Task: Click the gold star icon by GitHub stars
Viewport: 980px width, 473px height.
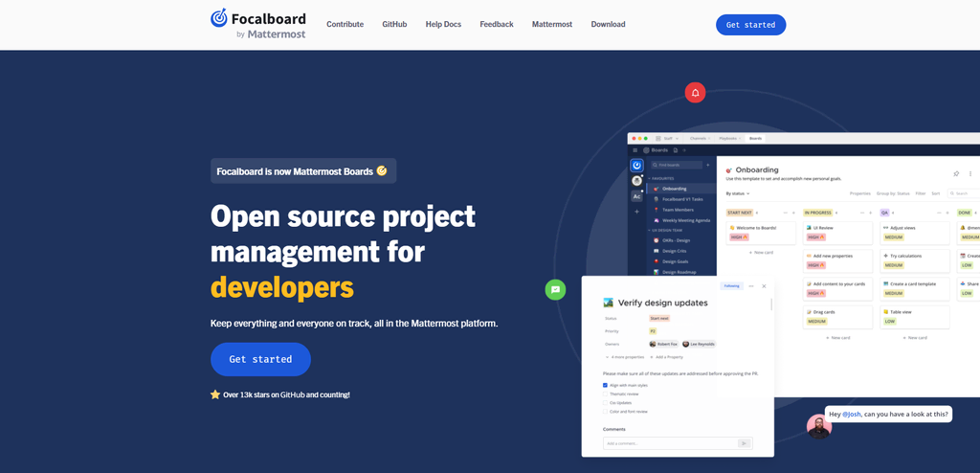Action: click(x=215, y=394)
